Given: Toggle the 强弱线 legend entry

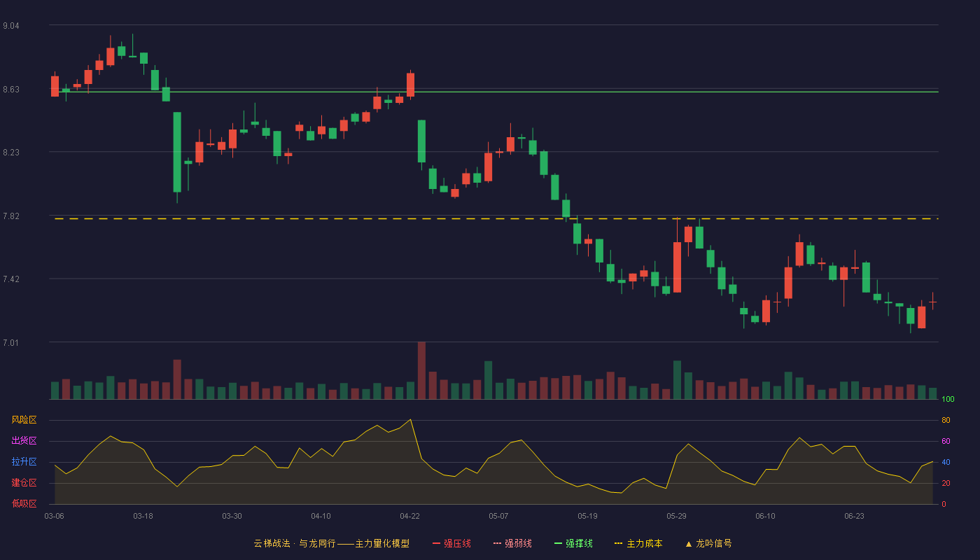Looking at the screenshot, I should [x=512, y=543].
